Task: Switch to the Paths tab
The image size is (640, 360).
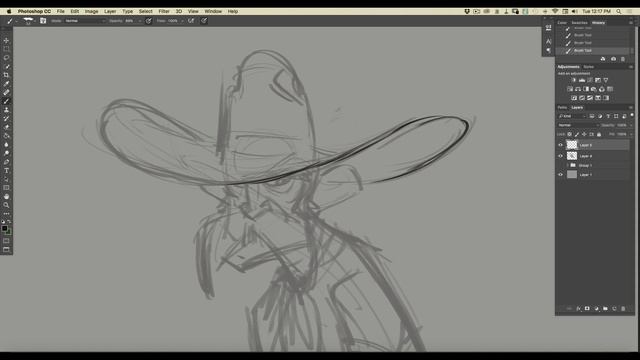Action: (x=562, y=108)
